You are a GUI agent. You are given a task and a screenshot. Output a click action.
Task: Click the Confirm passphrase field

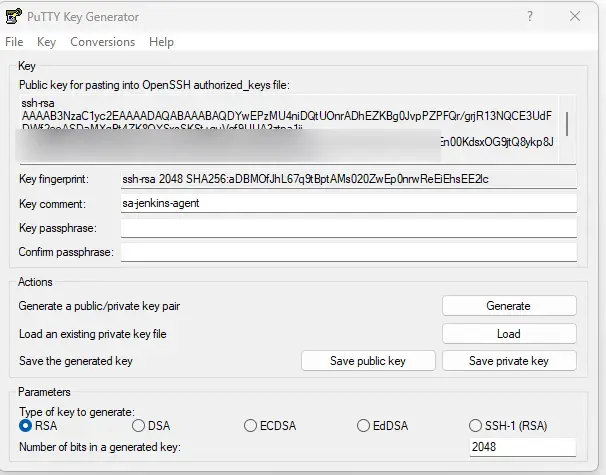tap(349, 252)
